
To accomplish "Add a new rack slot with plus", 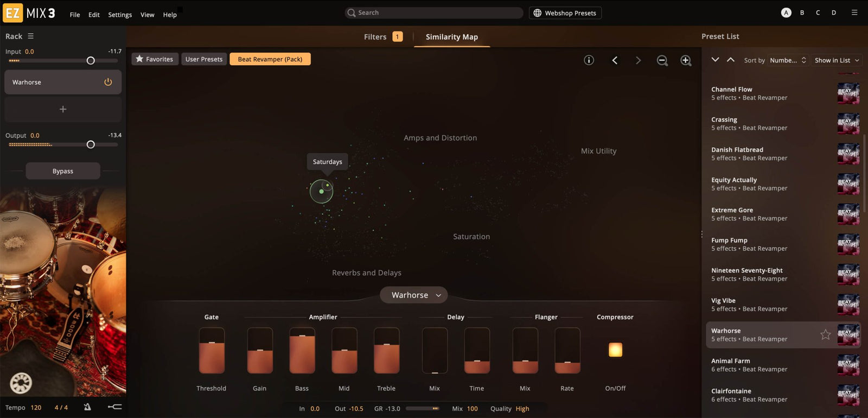I will [63, 109].
